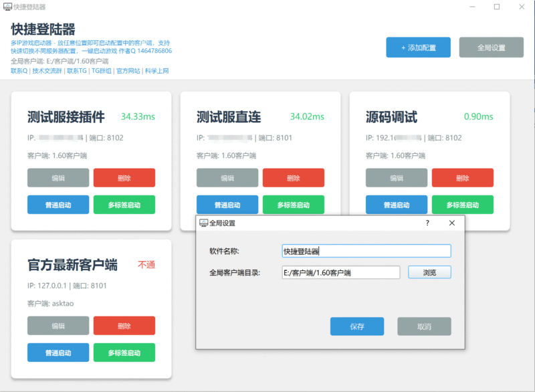Click the help question mark in 全局设置 dialog
The width and height of the screenshot is (535, 392).
click(427, 223)
